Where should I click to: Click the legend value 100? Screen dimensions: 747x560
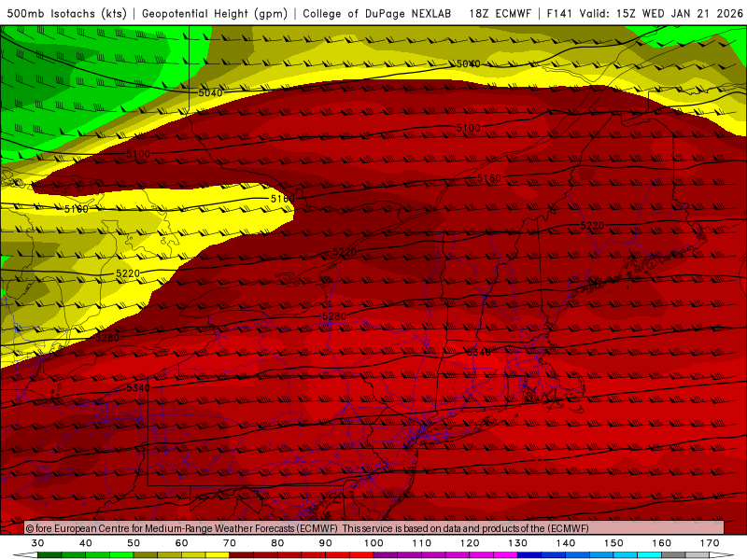(x=373, y=543)
